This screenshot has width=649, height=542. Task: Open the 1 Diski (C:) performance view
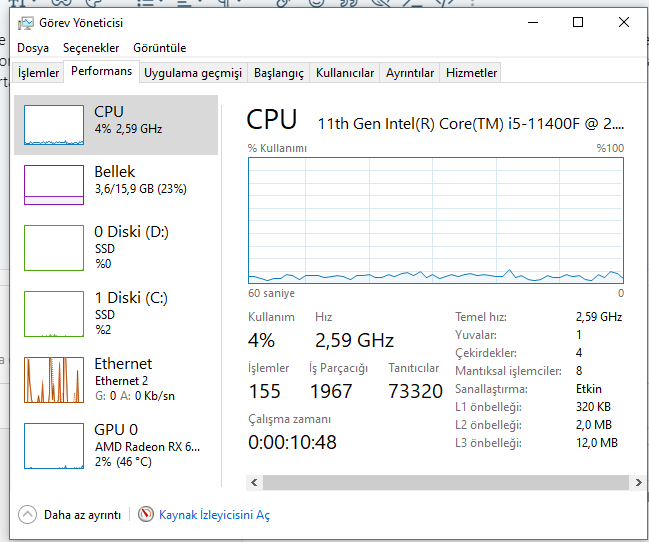click(x=53, y=313)
